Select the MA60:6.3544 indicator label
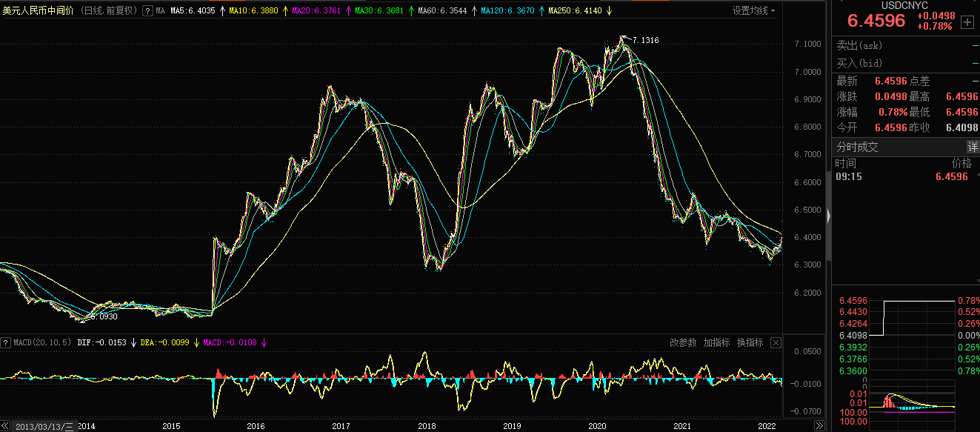The image size is (980, 432). click(442, 11)
